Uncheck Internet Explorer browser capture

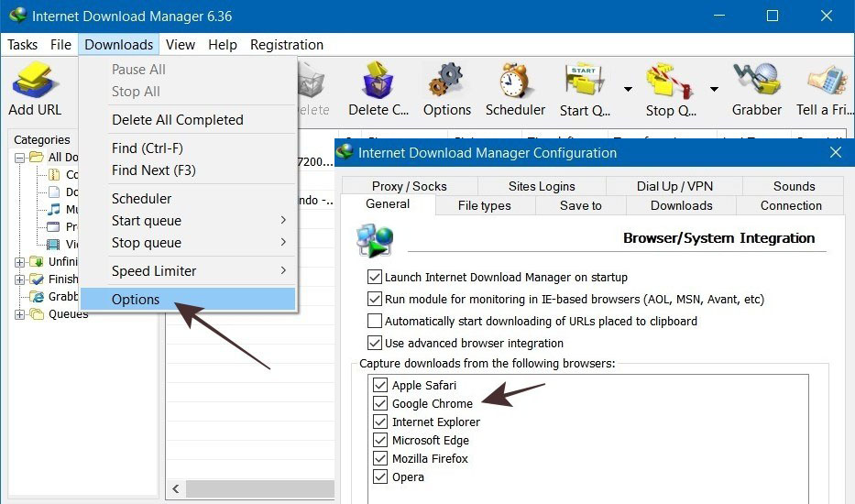tap(380, 422)
